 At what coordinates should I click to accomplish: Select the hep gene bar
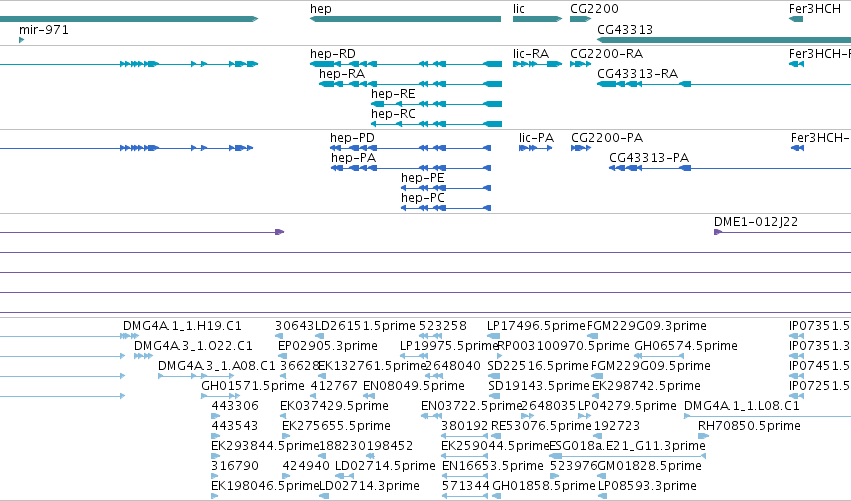(x=405, y=19)
